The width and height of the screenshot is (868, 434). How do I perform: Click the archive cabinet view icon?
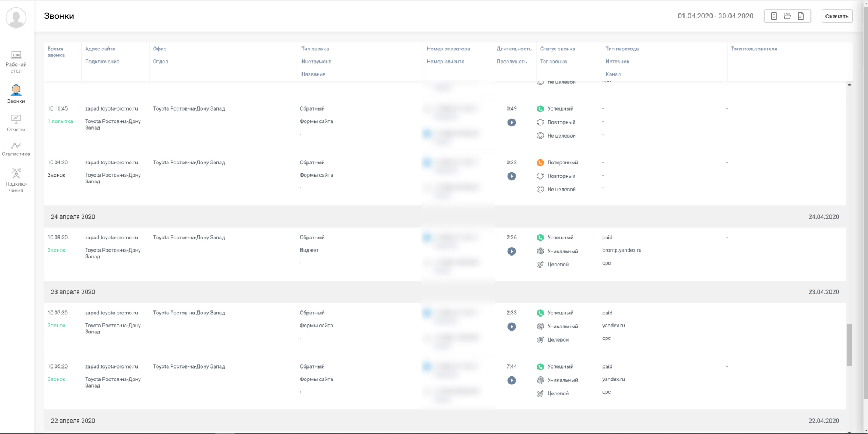[x=774, y=16]
